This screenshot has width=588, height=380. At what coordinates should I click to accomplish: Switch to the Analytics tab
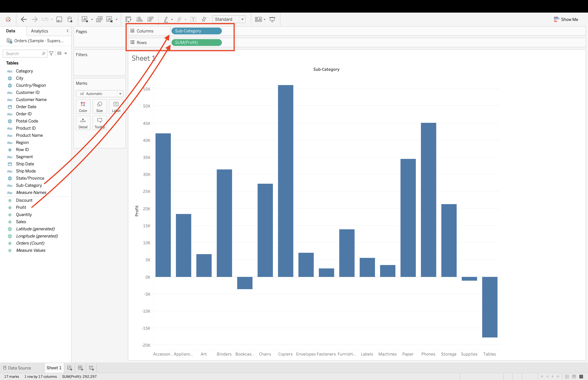pyautogui.click(x=39, y=31)
